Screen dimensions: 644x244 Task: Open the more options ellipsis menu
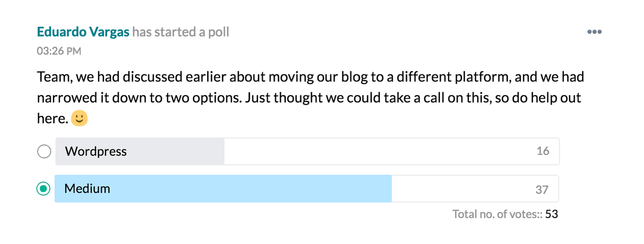[594, 32]
